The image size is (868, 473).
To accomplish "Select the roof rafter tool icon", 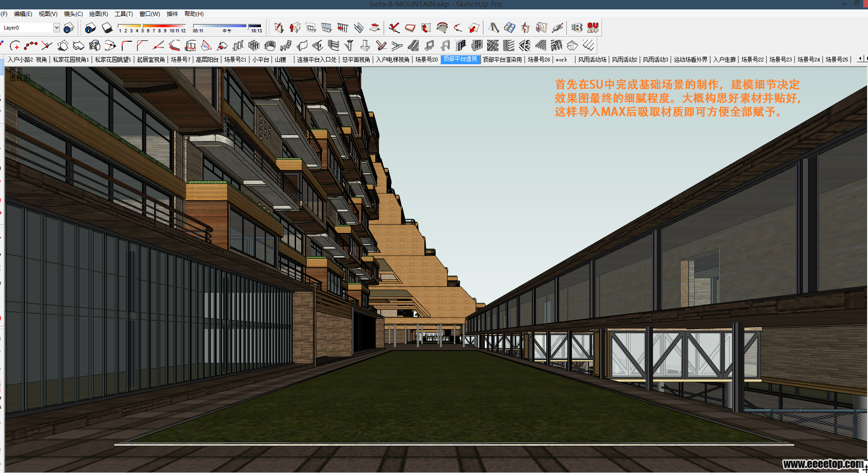I will point(493,28).
